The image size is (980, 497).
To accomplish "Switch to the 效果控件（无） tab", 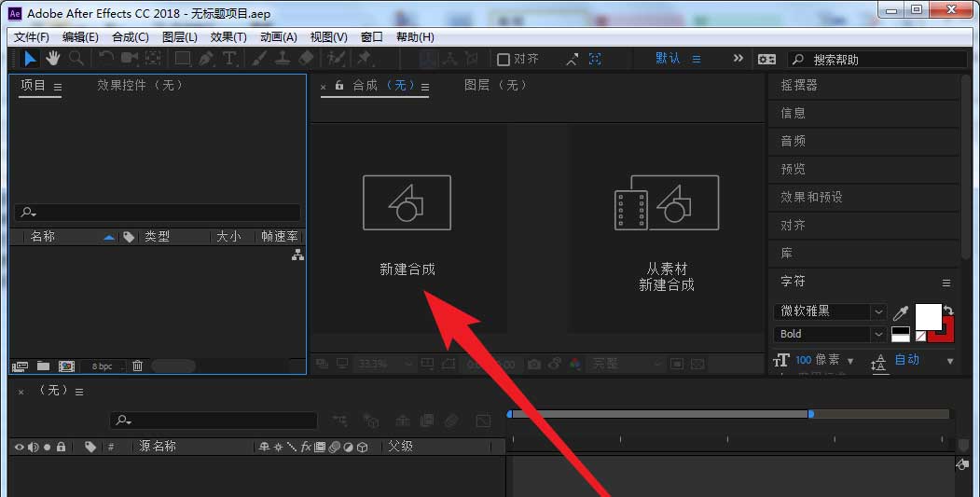I will pyautogui.click(x=141, y=85).
